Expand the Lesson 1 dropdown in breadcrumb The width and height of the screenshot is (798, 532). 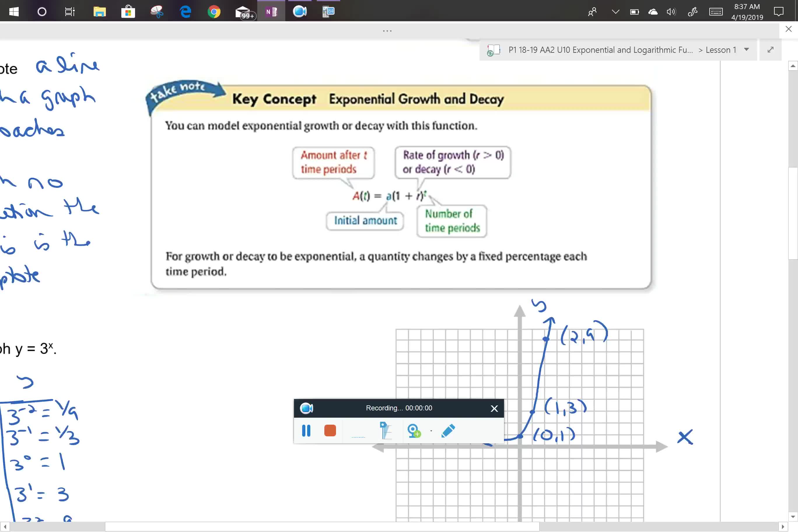click(x=748, y=50)
